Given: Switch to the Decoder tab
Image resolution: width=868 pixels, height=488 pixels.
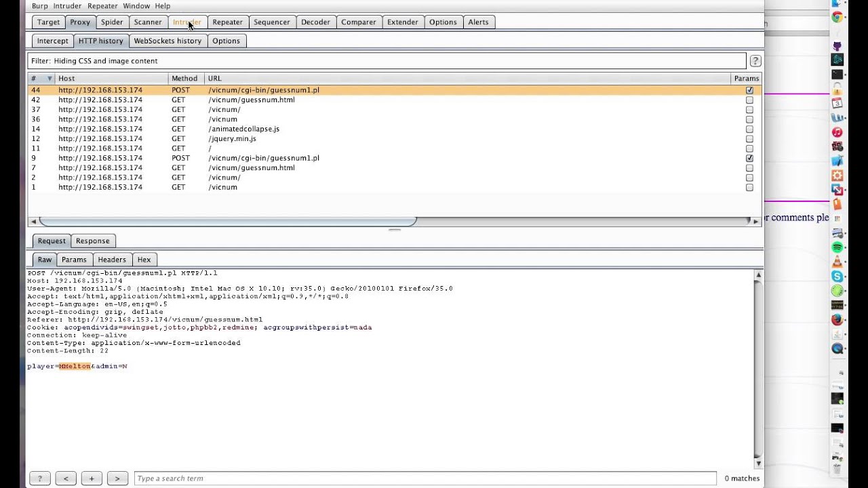Looking at the screenshot, I should coord(316,22).
